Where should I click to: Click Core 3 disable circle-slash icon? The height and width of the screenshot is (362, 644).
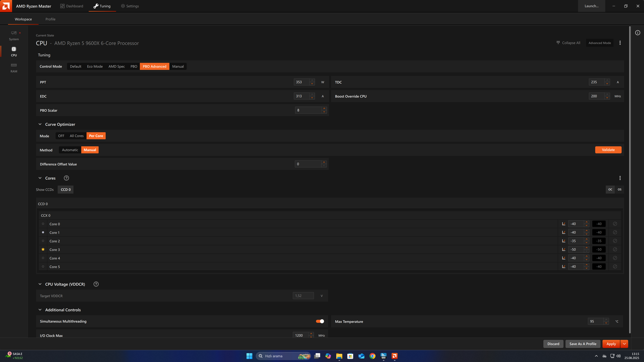pos(615,249)
